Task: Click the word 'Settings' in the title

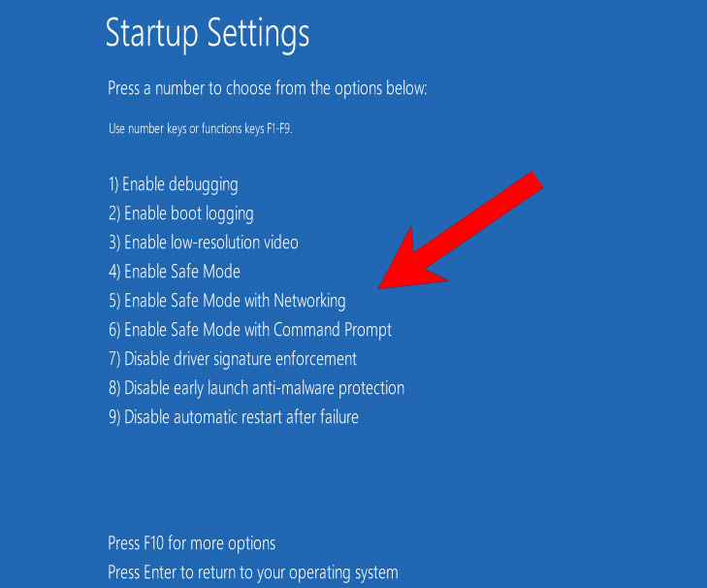Action: [257, 33]
